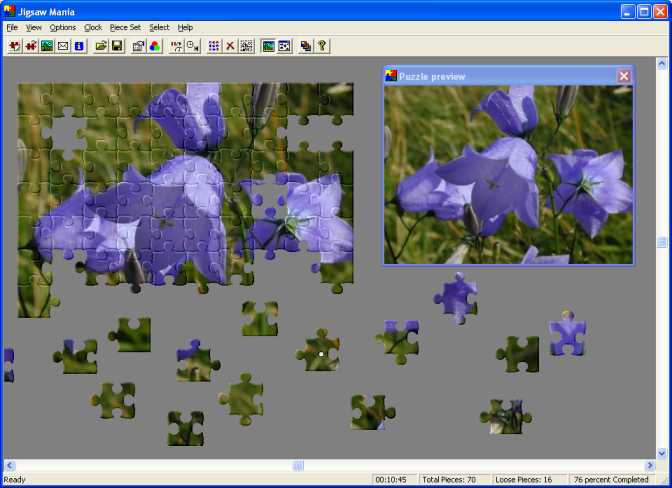Click horizontal scrollbar right arrow
Viewport: 672px width, 488px height.
click(x=650, y=465)
